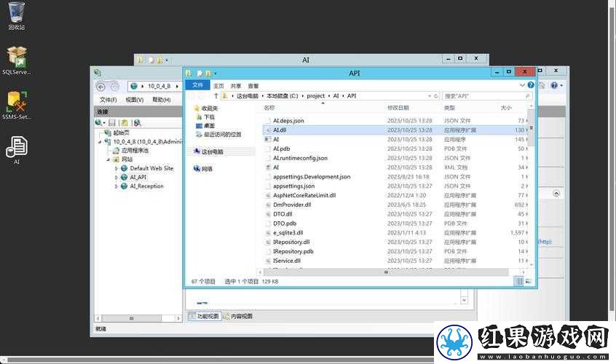Image resolution: width=616 pixels, height=364 pixels.
Task: Click the save icon in IIS connections toolbar
Action: [112, 123]
